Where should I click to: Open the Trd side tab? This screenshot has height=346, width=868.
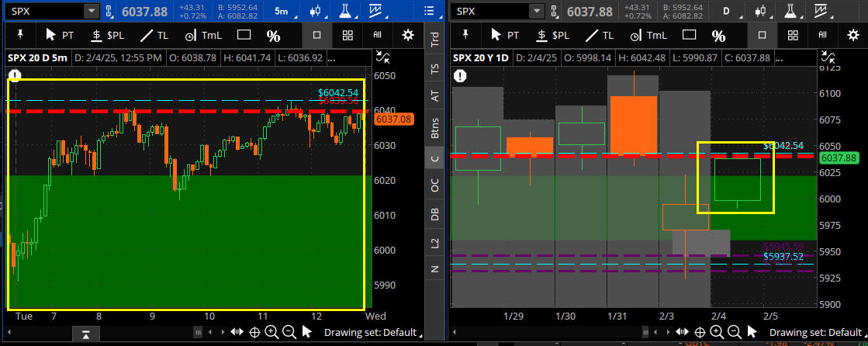tap(434, 43)
